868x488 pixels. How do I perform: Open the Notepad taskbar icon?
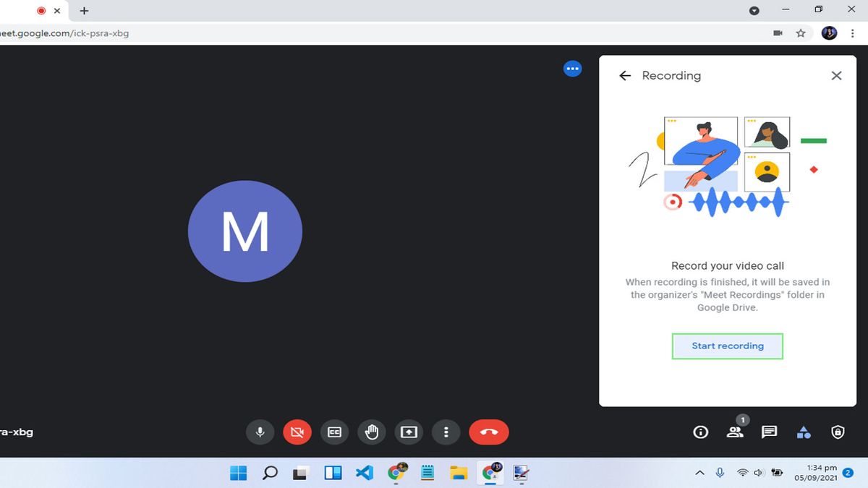tap(427, 473)
